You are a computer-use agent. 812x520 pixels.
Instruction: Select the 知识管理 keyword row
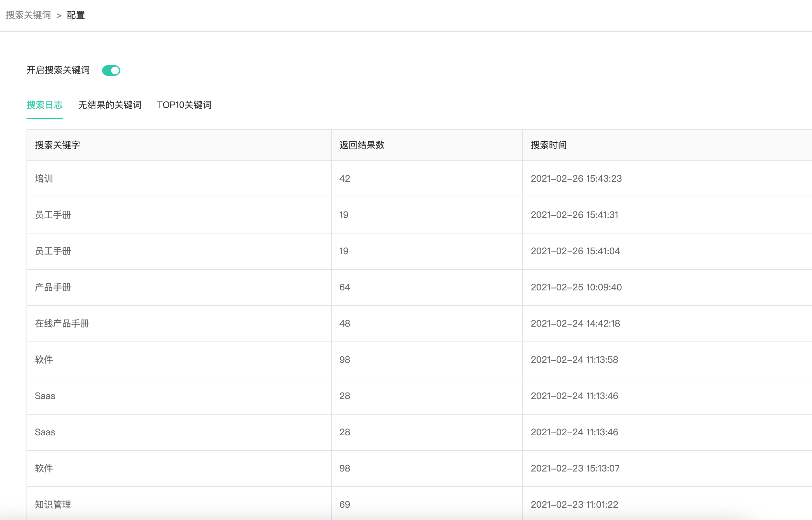coord(53,504)
